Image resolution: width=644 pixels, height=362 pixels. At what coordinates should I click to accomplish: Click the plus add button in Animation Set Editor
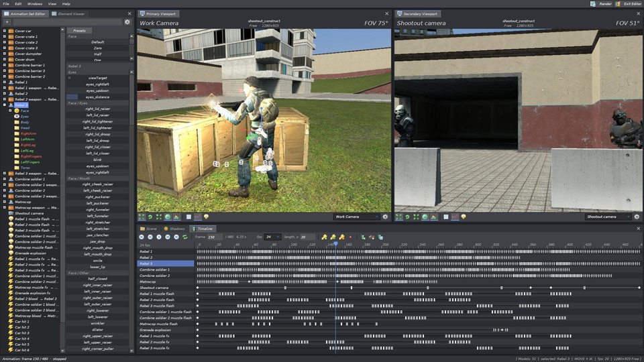click(x=7, y=21)
